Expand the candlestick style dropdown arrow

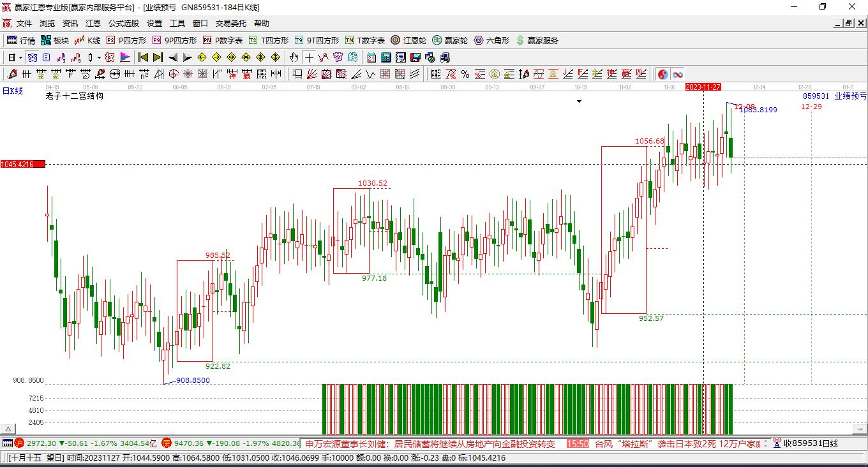pos(99,58)
